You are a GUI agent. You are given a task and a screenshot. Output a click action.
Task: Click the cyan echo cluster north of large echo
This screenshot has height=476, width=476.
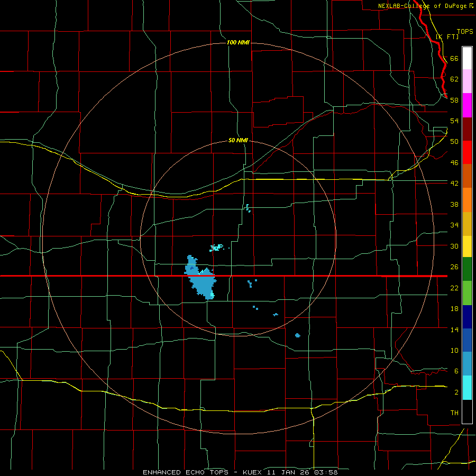tap(216, 248)
